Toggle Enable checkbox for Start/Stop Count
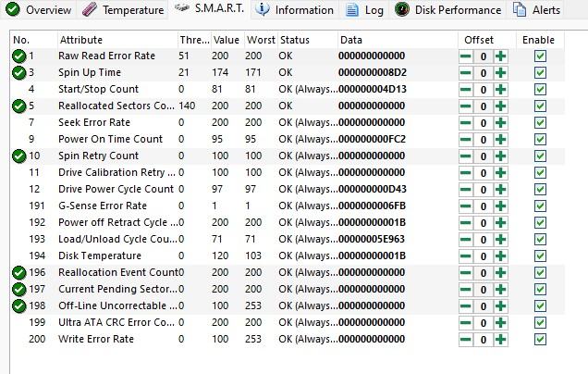 (x=540, y=90)
